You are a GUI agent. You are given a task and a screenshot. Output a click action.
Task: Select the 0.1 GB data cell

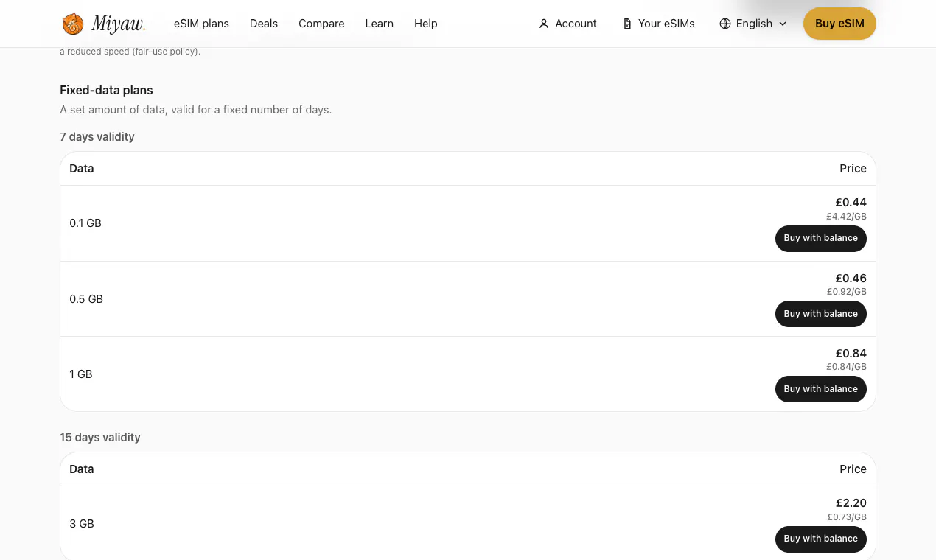point(85,223)
